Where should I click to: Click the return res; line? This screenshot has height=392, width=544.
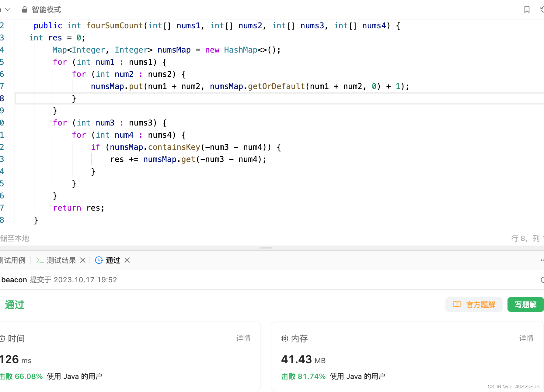pyautogui.click(x=78, y=208)
